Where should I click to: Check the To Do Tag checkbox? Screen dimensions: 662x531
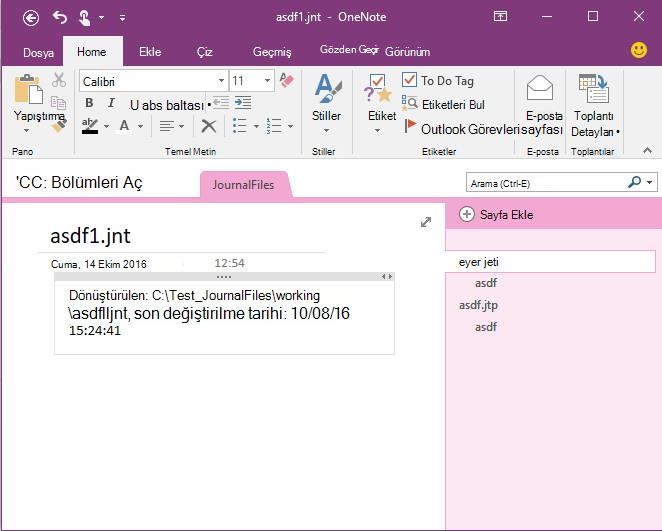coord(409,79)
